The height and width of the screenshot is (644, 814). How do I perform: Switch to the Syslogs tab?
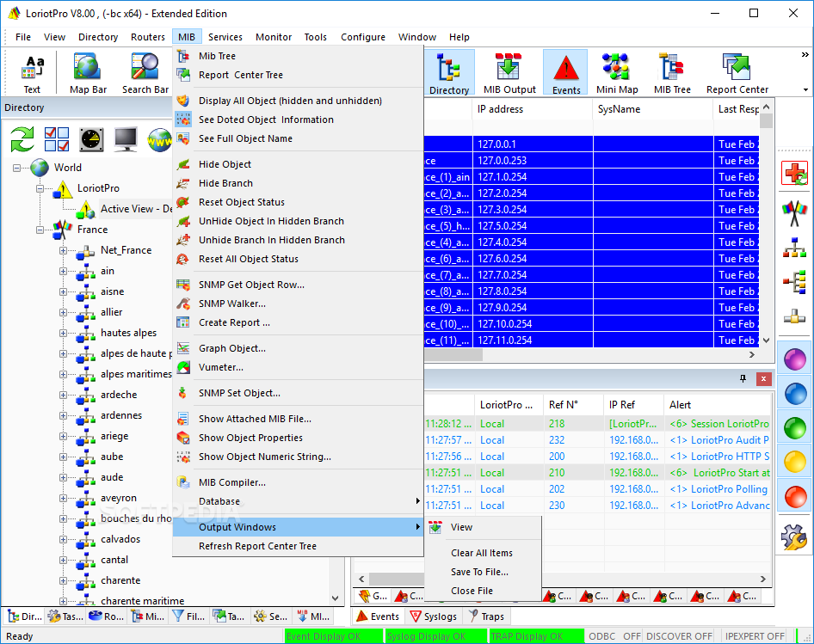434,616
